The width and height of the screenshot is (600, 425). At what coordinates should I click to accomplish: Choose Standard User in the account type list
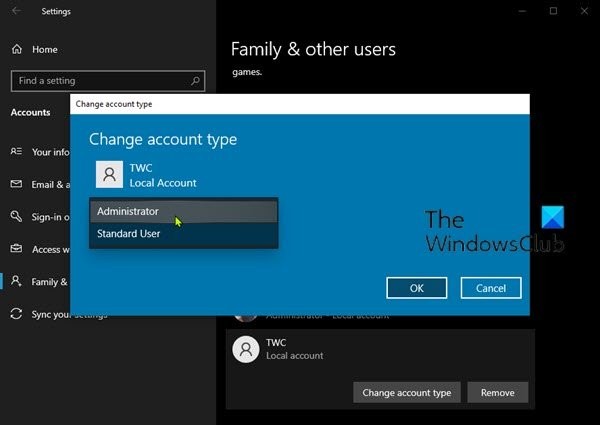(184, 234)
